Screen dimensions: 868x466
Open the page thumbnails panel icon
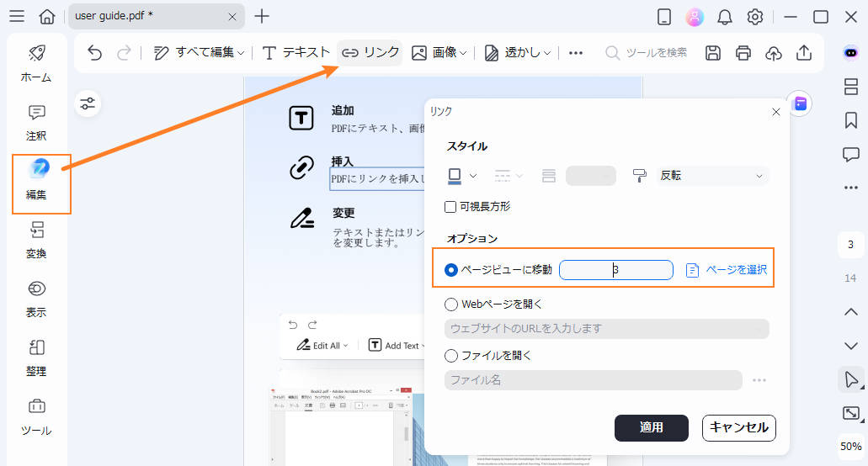coord(851,87)
